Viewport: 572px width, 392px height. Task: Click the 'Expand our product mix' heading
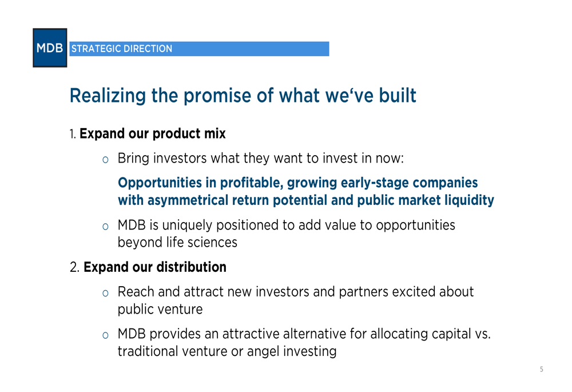[153, 134]
